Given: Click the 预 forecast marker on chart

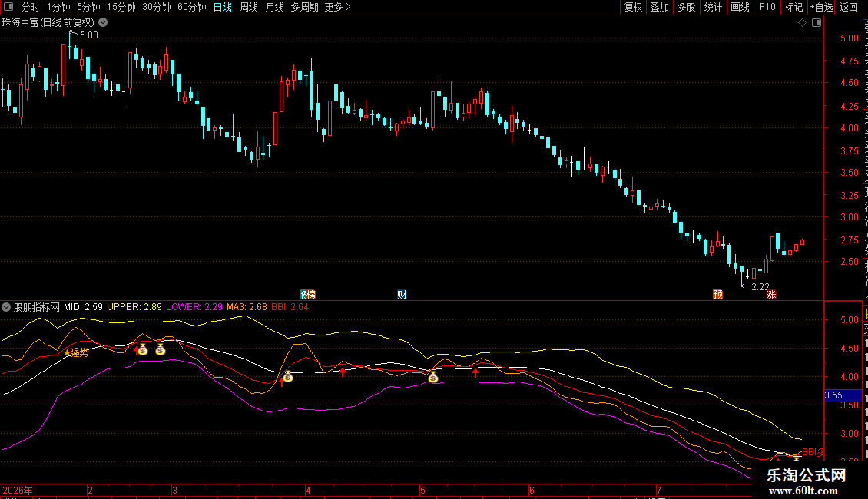Looking at the screenshot, I should (x=718, y=294).
